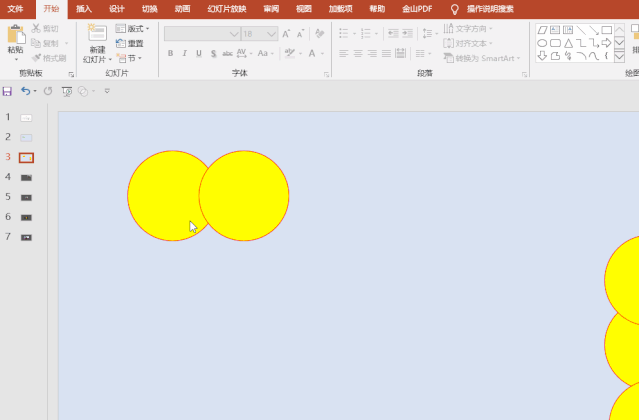The height and width of the screenshot is (420, 639).
Task: Click the clear formatting eraser icon
Action: (x=320, y=33)
